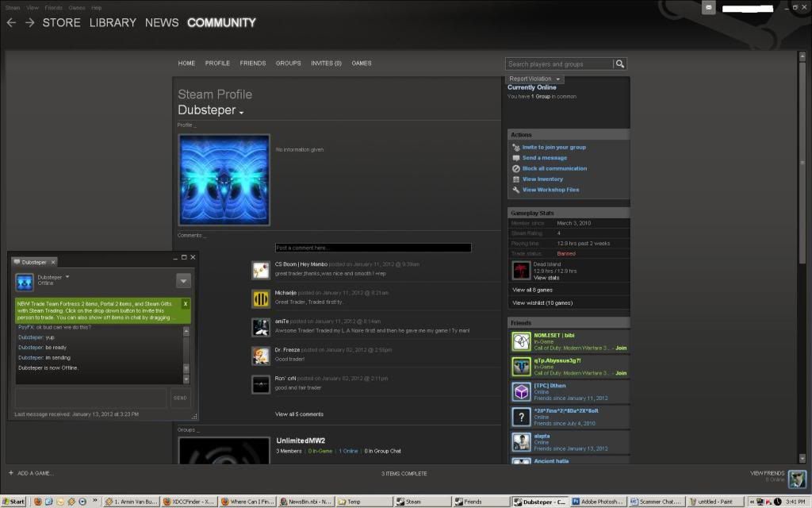Close the Dubsteper chat tab

[53, 262]
